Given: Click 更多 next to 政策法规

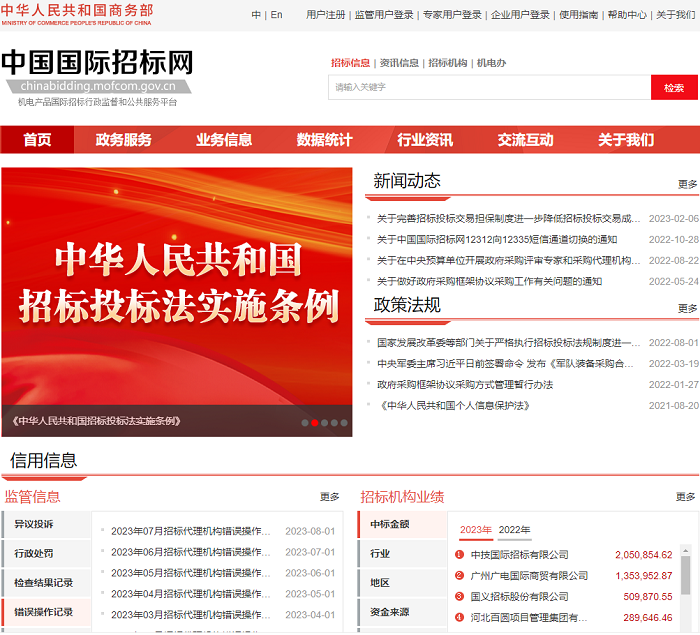Looking at the screenshot, I should click(x=687, y=309).
